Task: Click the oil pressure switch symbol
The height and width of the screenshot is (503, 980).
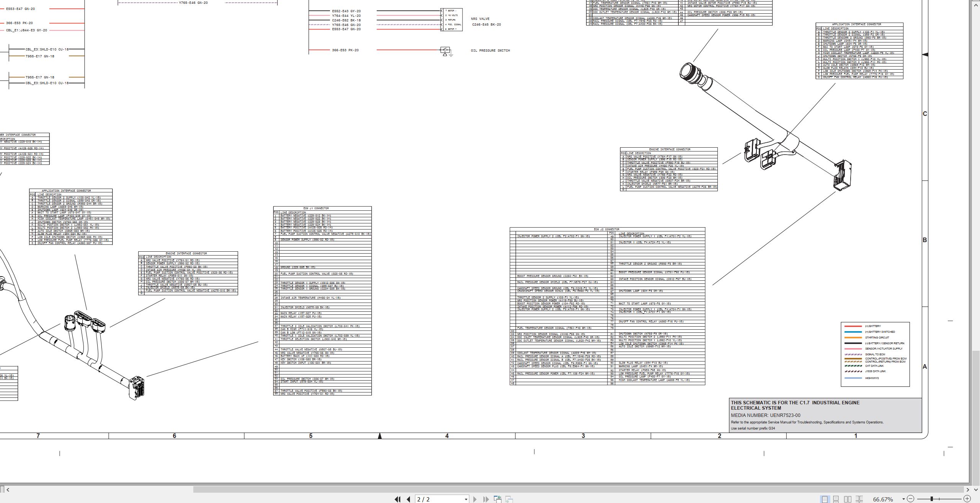Action: (x=446, y=51)
